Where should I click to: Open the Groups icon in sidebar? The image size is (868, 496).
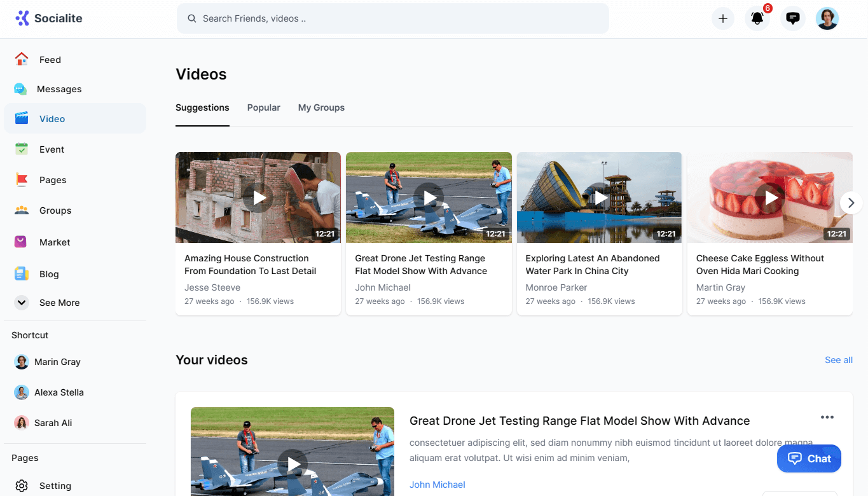coord(22,210)
